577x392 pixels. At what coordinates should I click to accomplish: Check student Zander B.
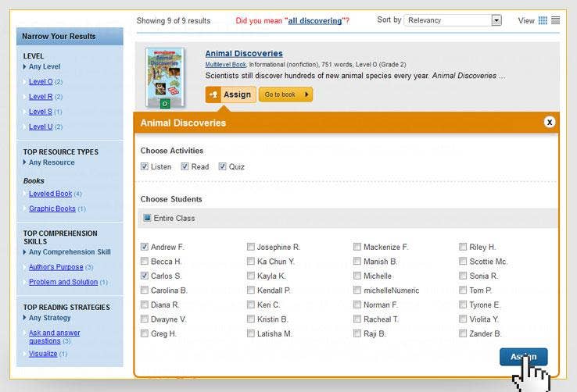click(x=463, y=333)
